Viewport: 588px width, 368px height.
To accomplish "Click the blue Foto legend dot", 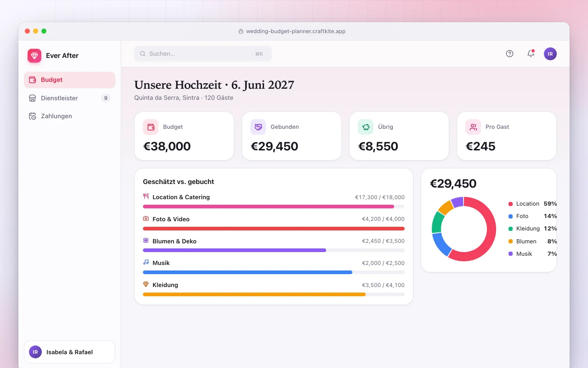I will point(510,216).
